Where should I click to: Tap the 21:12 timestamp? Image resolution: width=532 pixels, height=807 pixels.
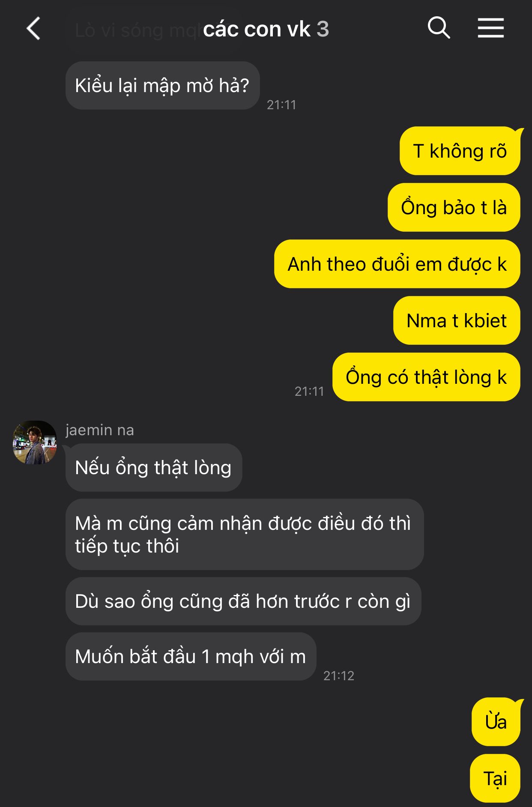(x=339, y=675)
